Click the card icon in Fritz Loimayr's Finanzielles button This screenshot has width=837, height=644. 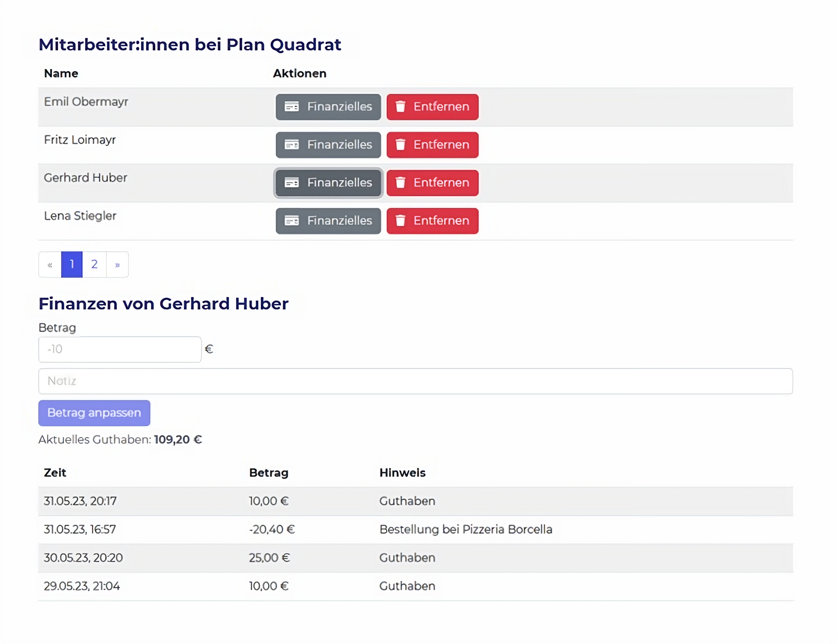pyautogui.click(x=292, y=144)
